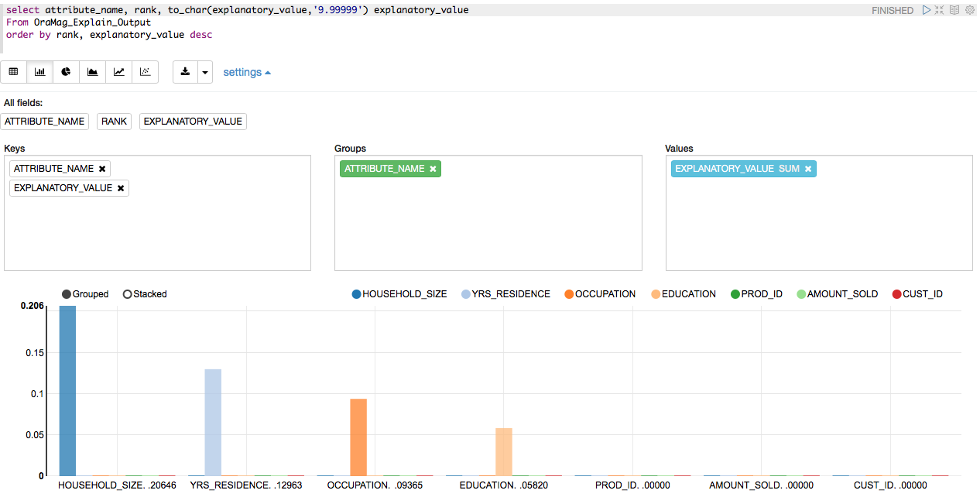The image size is (980, 504).
Task: Click the Values drop area box
Action: [819, 213]
